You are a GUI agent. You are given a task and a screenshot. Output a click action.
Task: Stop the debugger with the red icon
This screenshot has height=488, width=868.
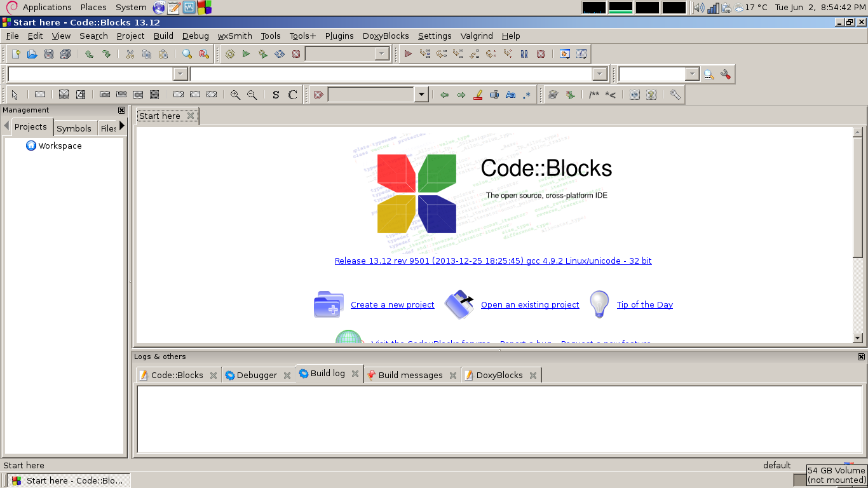pos(540,53)
